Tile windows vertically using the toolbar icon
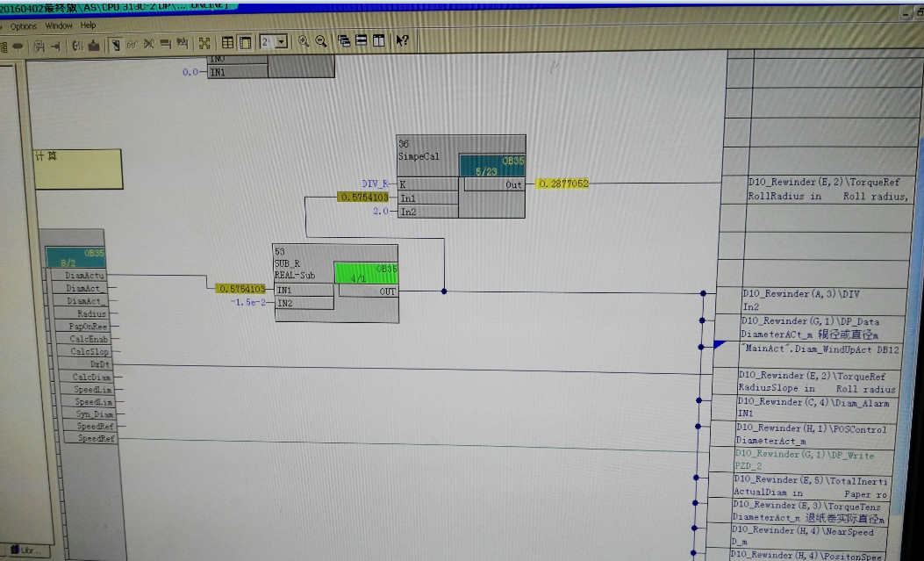 click(x=378, y=41)
